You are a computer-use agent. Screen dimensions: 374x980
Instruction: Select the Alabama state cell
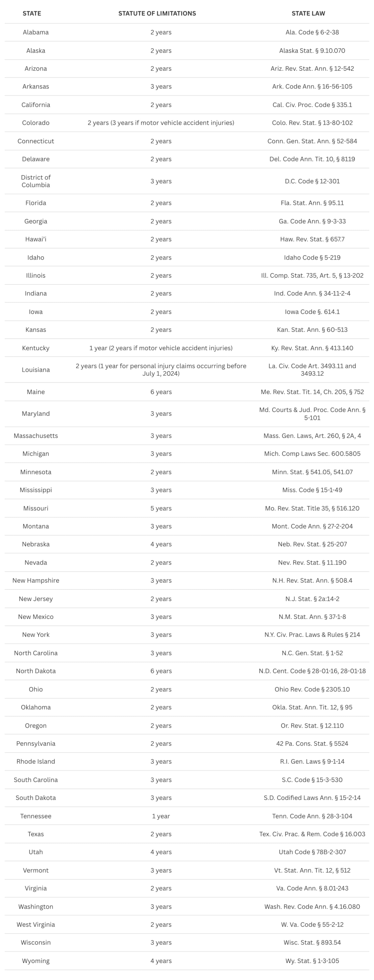point(36,32)
